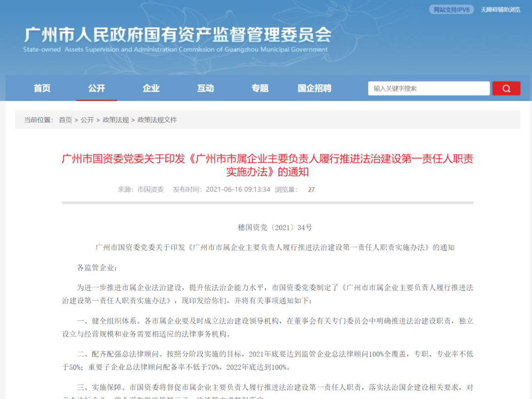Open 政策法规文件 breadcrumb link
532x399 pixels.
[157, 120]
